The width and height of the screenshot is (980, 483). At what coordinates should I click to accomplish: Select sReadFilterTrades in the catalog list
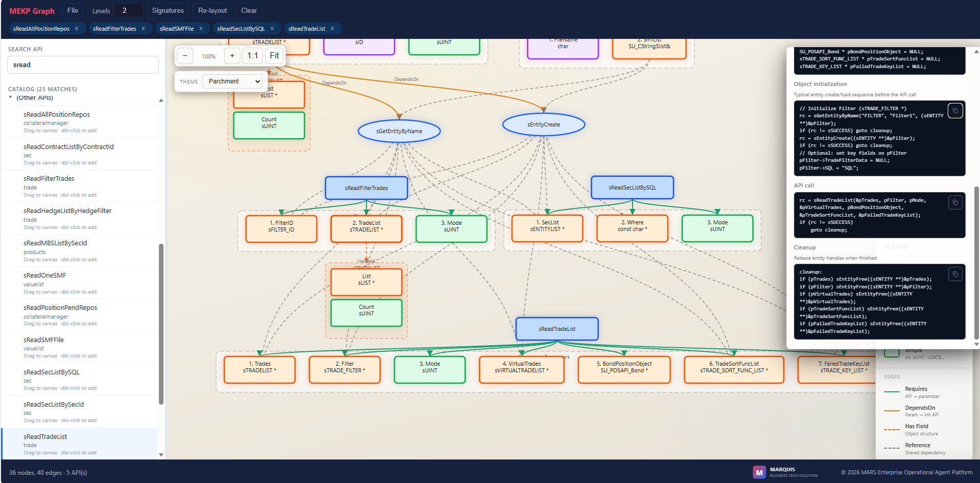point(79,186)
